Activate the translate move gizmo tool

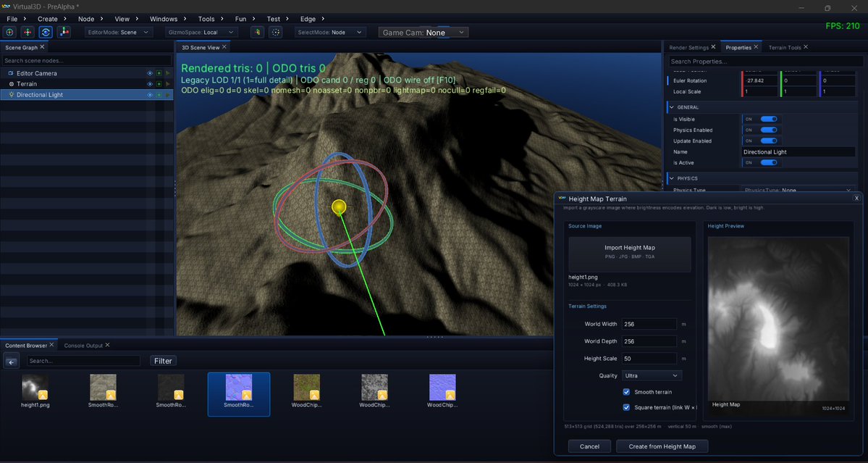coord(28,32)
